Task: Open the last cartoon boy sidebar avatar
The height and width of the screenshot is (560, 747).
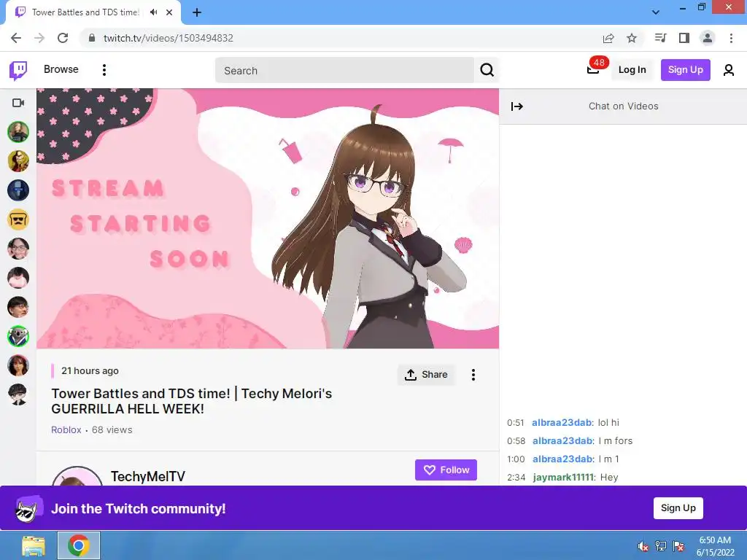Action: tap(18, 394)
